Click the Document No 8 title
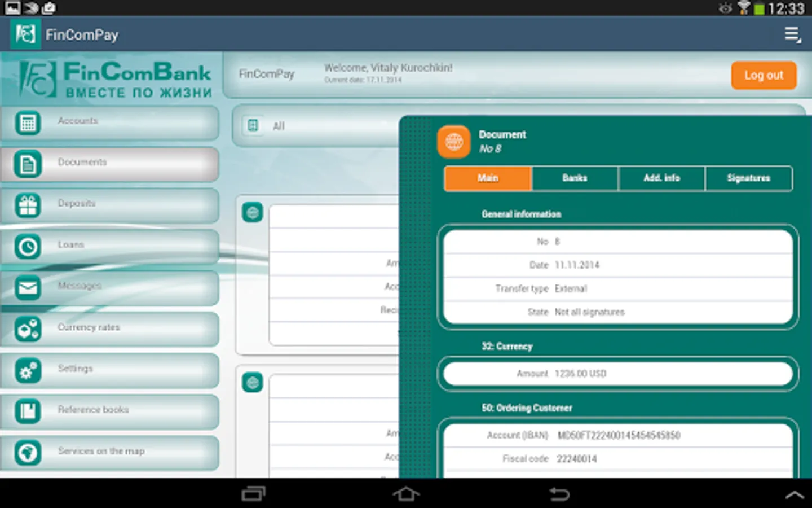Viewport: 812px width, 508px height. pyautogui.click(x=502, y=142)
